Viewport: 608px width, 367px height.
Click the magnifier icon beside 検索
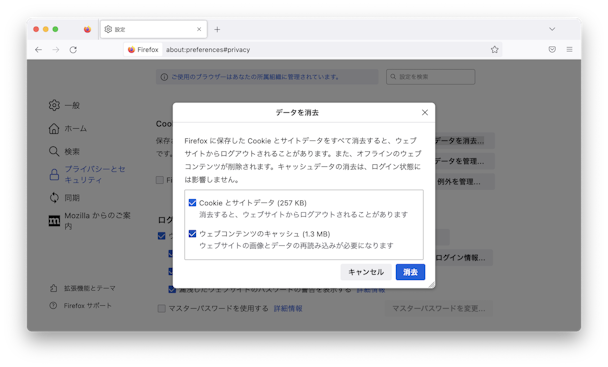54,151
